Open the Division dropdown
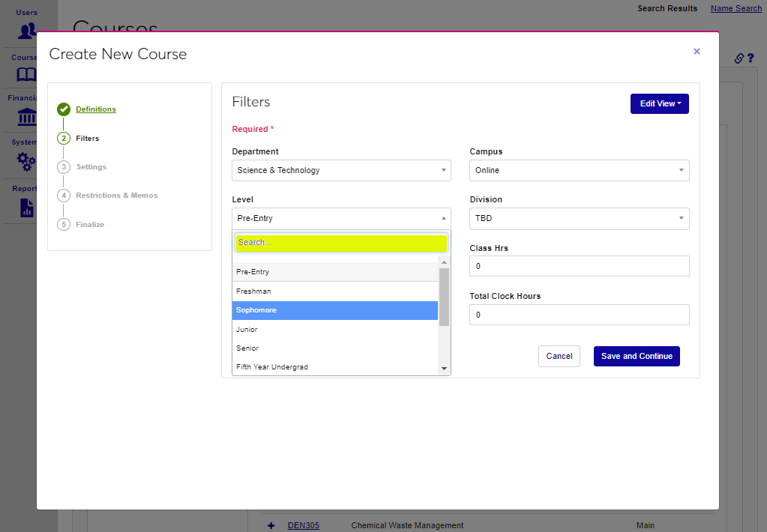Viewport: 767px width, 532px height. click(579, 219)
